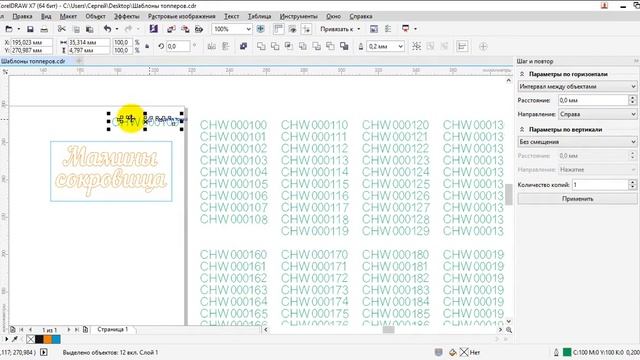Go to the next page arrow
Viewport: 640px width, 360px height.
pos(68,329)
